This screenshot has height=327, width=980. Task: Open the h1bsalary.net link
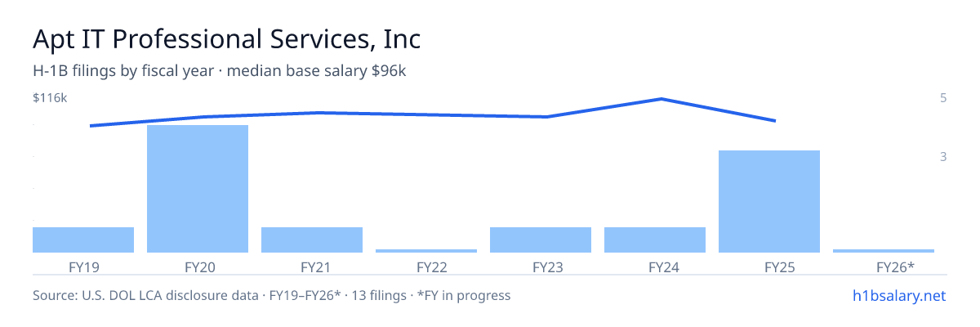[x=898, y=295]
